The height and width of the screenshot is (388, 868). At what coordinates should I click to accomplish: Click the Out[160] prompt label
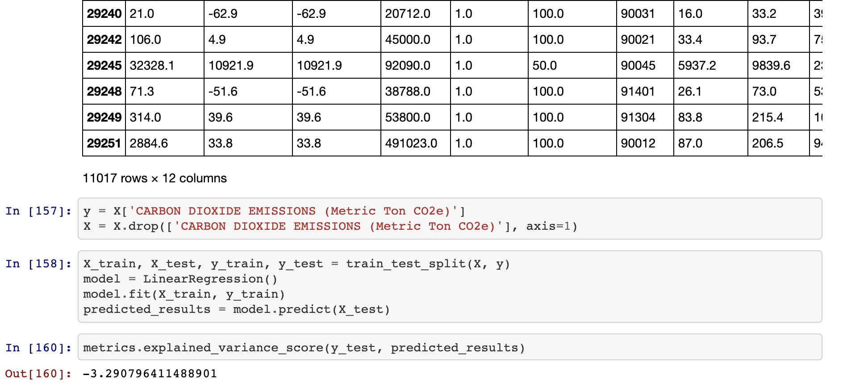[x=38, y=373]
